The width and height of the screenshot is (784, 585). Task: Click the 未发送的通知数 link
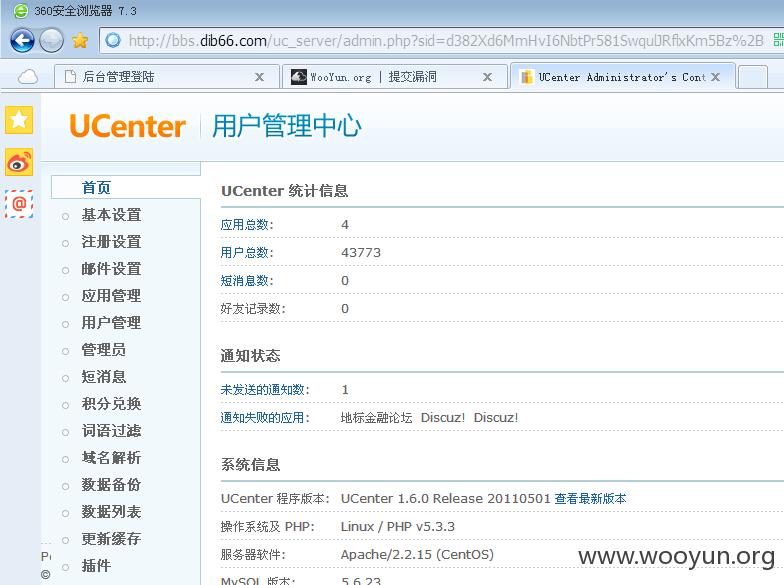[265, 390]
